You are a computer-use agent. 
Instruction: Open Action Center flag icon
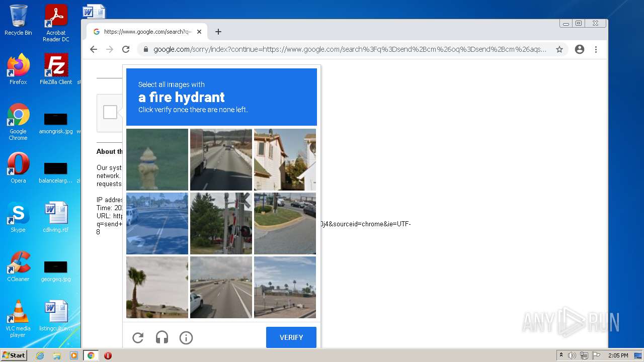(x=596, y=355)
